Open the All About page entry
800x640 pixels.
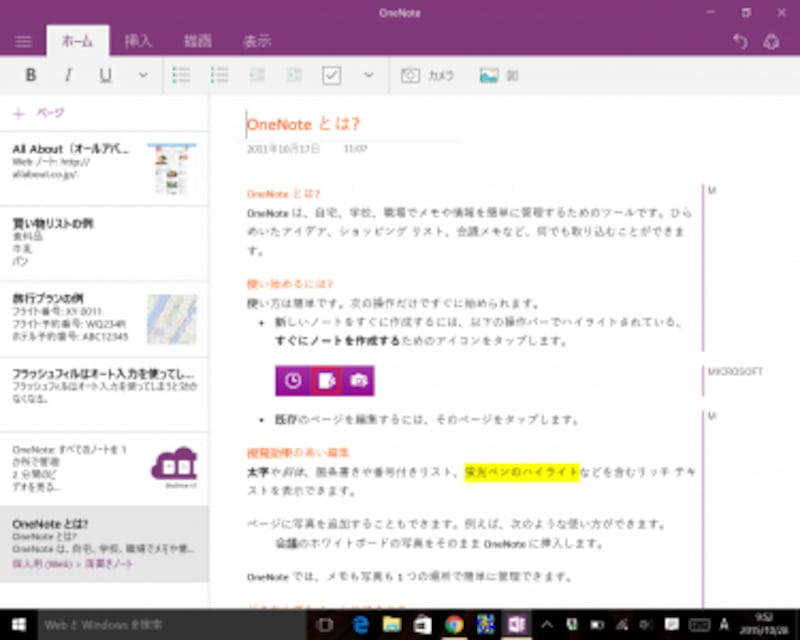(x=104, y=169)
